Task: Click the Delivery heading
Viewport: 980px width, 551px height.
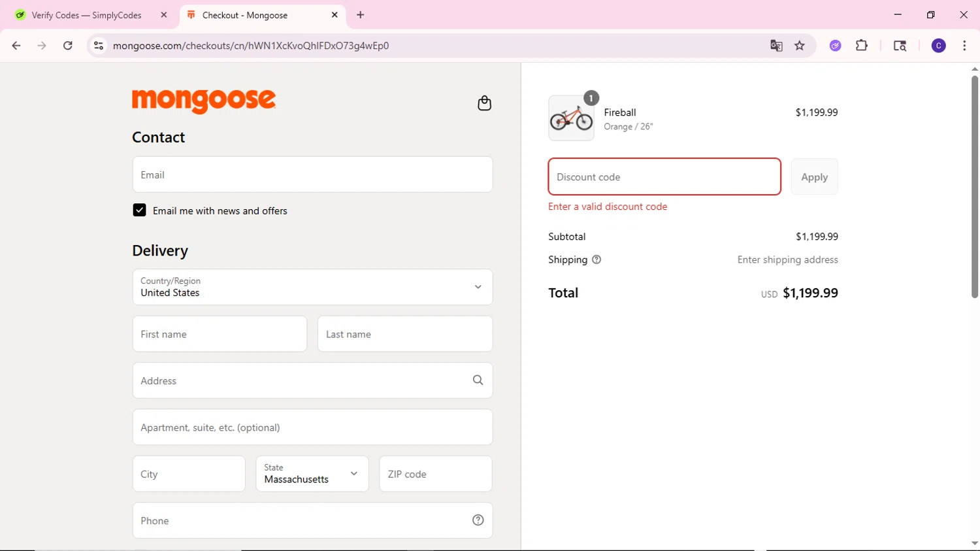Action: pyautogui.click(x=160, y=251)
